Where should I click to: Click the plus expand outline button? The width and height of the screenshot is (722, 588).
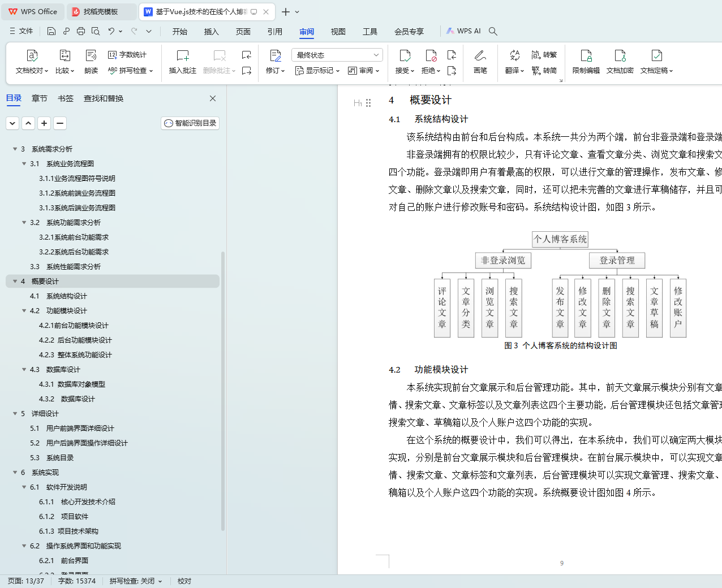click(x=44, y=123)
